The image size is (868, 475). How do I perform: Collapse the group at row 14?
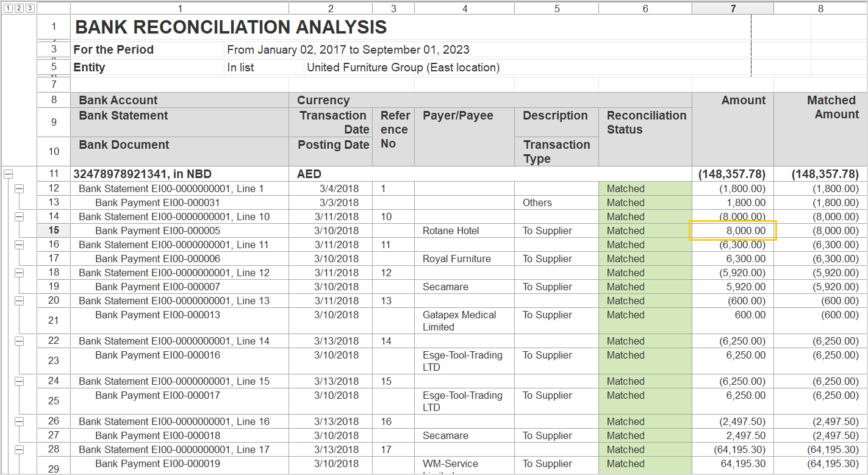(x=19, y=216)
